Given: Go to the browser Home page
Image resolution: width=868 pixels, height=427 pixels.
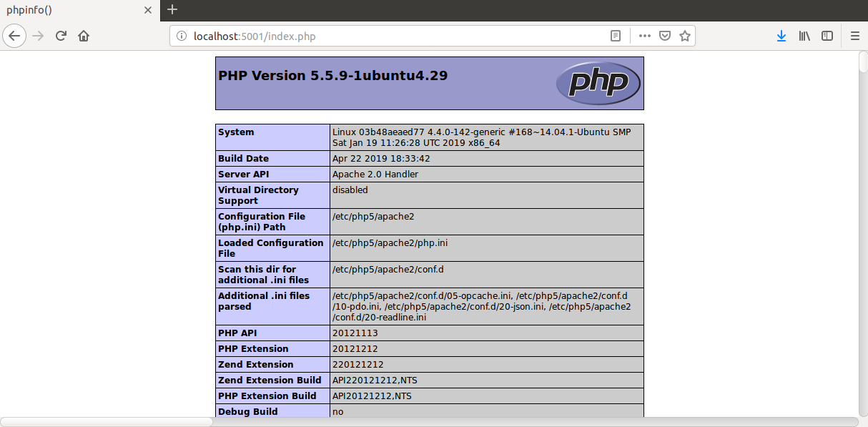Looking at the screenshot, I should [84, 36].
